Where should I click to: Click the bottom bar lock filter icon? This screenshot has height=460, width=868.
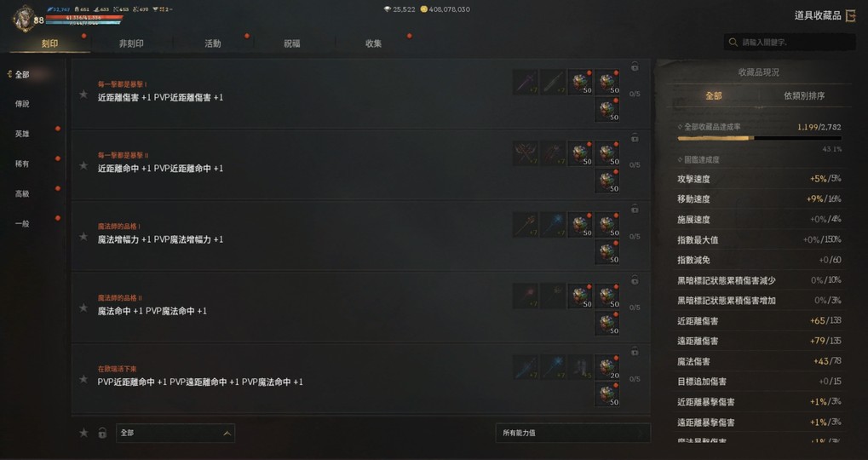coord(102,433)
